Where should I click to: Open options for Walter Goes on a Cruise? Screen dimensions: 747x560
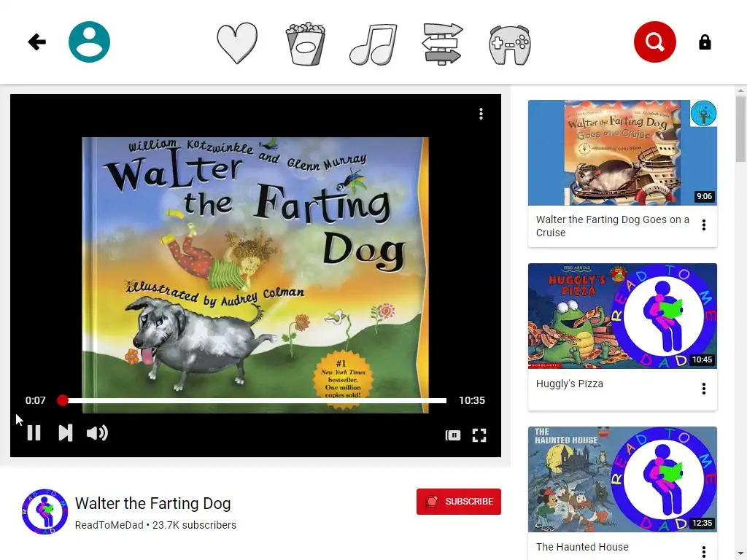pos(704,225)
